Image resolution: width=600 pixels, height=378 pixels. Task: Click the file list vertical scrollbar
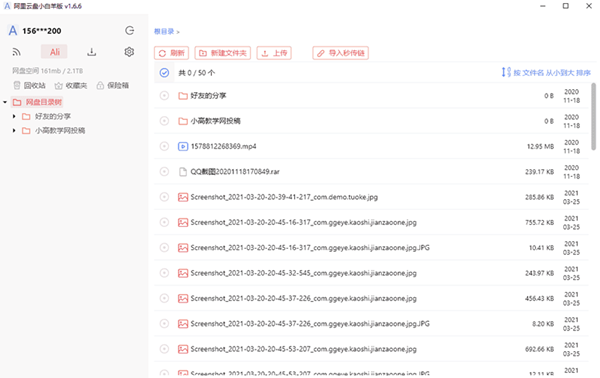tap(593, 117)
